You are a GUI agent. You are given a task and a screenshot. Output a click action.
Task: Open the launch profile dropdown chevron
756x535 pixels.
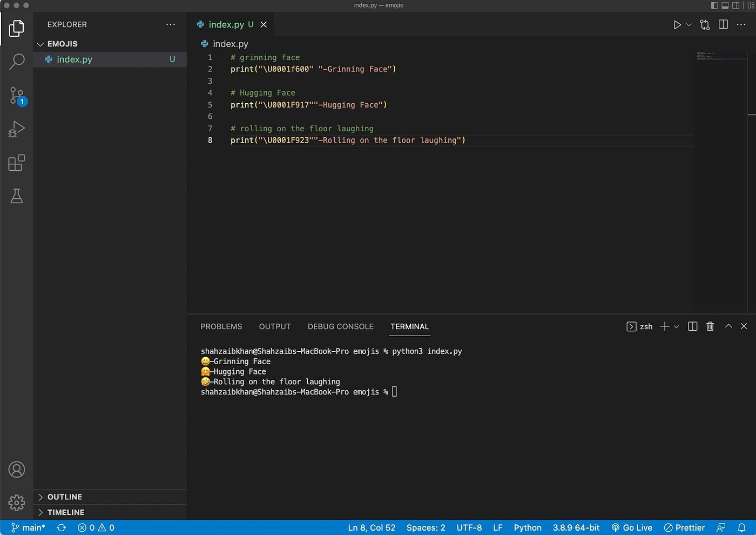tap(676, 326)
